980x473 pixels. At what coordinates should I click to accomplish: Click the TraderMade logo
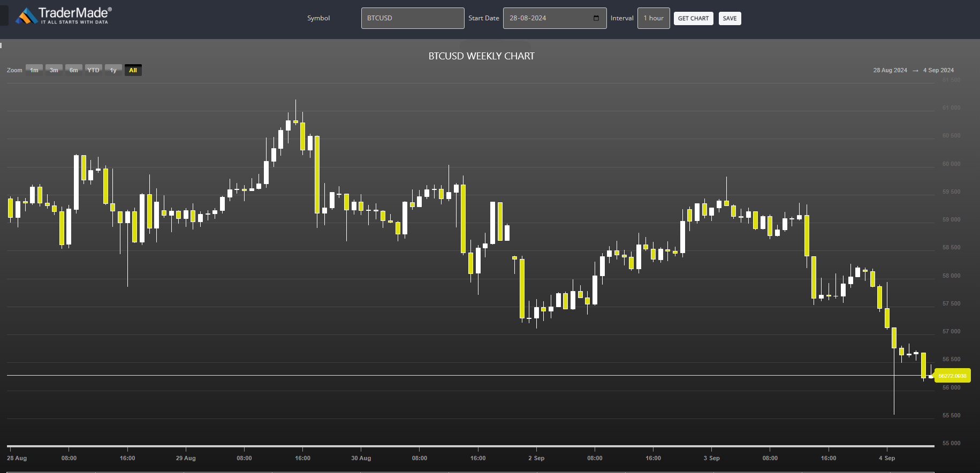[x=64, y=16]
